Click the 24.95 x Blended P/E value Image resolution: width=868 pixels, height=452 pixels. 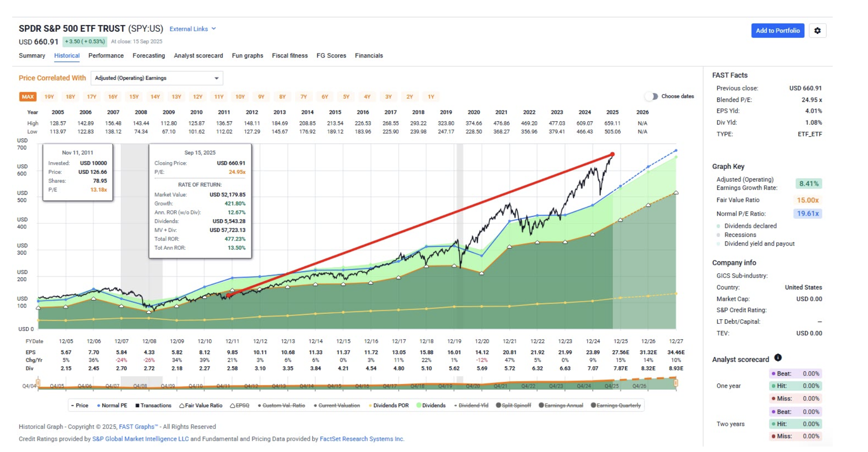click(812, 100)
